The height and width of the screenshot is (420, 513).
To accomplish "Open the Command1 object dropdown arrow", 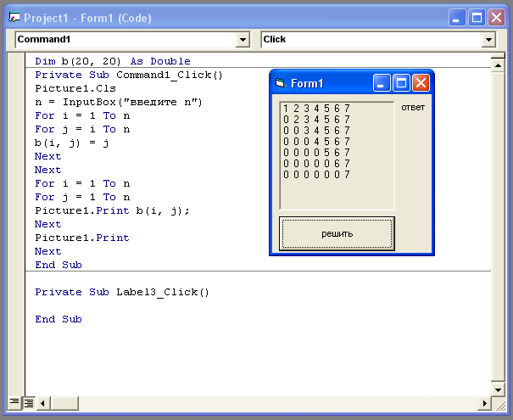I will (243, 40).
